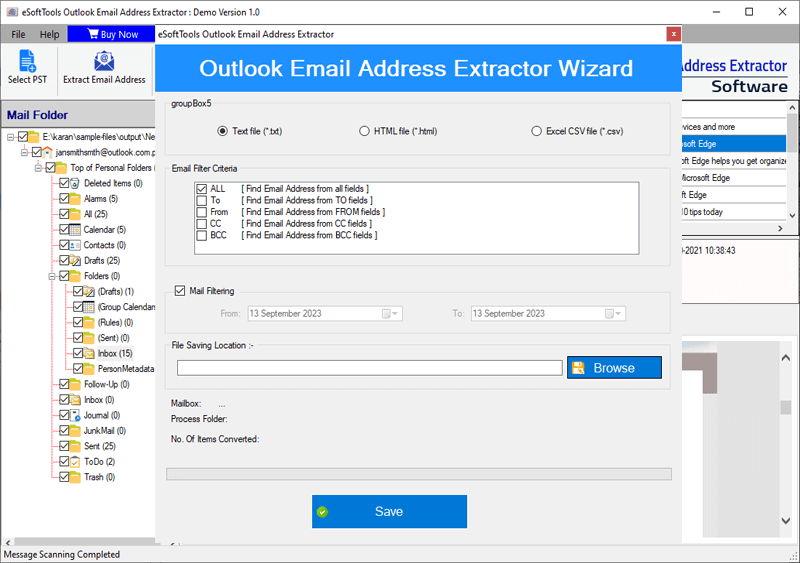
Task: Enable the CC fields filter checkbox
Action: [x=202, y=224]
